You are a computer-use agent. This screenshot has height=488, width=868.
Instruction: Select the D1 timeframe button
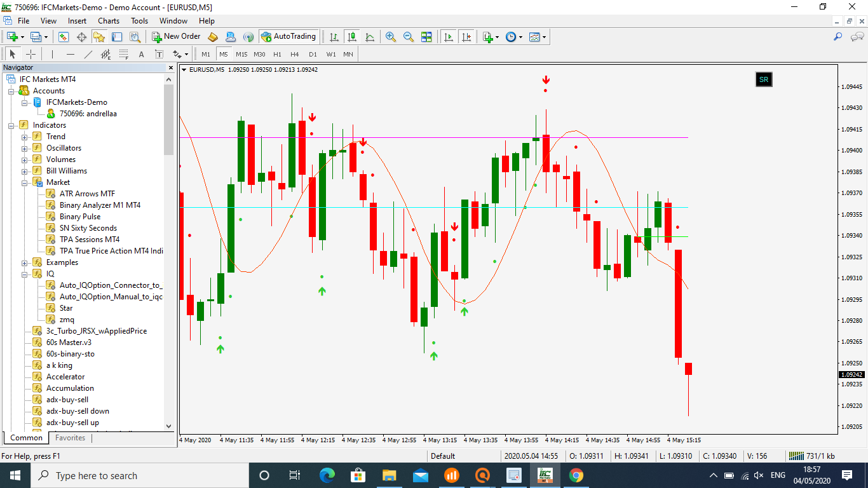[313, 54]
